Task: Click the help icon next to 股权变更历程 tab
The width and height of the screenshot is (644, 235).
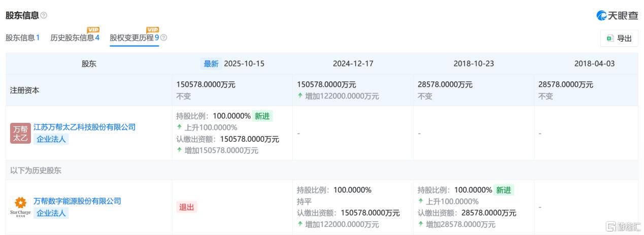Action: pos(163,38)
